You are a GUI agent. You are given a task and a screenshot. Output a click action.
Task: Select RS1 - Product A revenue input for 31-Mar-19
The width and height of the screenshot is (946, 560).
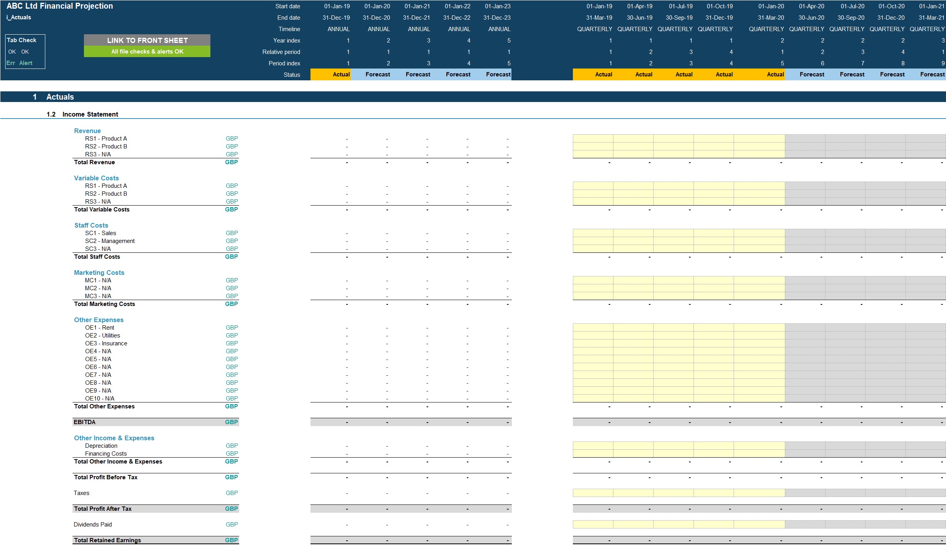pyautogui.click(x=593, y=139)
